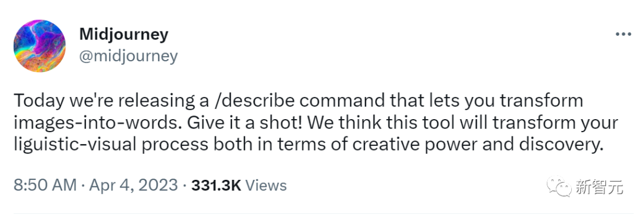Click the phrase We think this tool
The image size is (644, 215).
377,123
